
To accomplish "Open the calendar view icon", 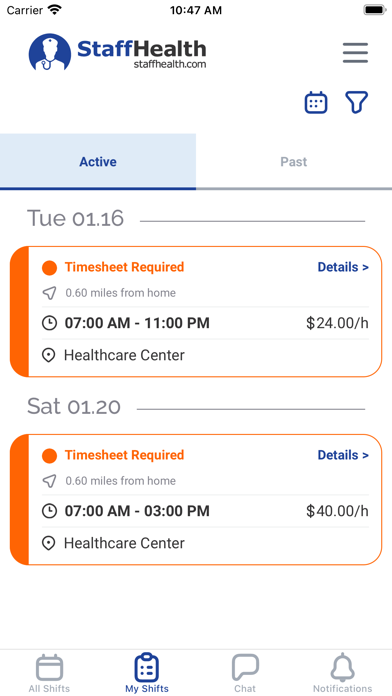I will click(x=316, y=103).
